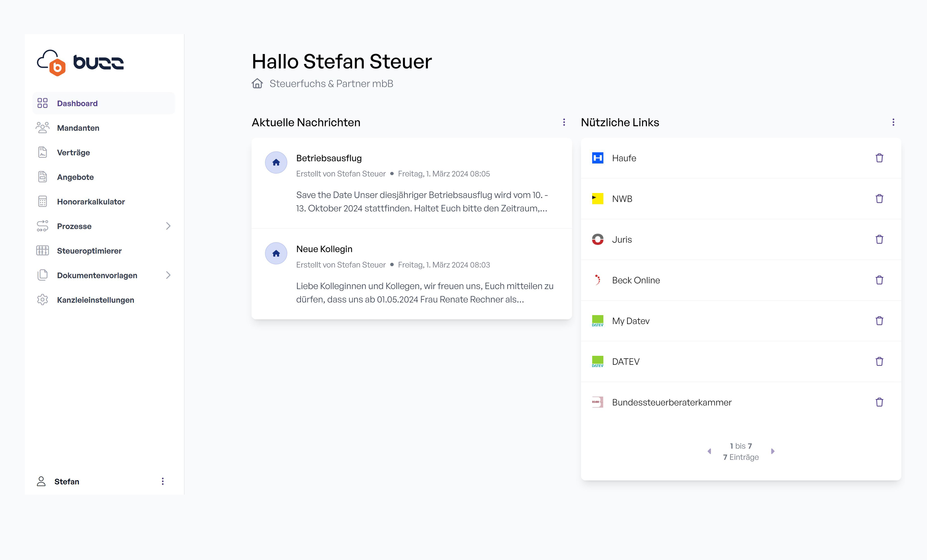Screen dimensions: 927x560
Task: Click the house icon on the Neue Kollegin message
Action: [x=276, y=254]
